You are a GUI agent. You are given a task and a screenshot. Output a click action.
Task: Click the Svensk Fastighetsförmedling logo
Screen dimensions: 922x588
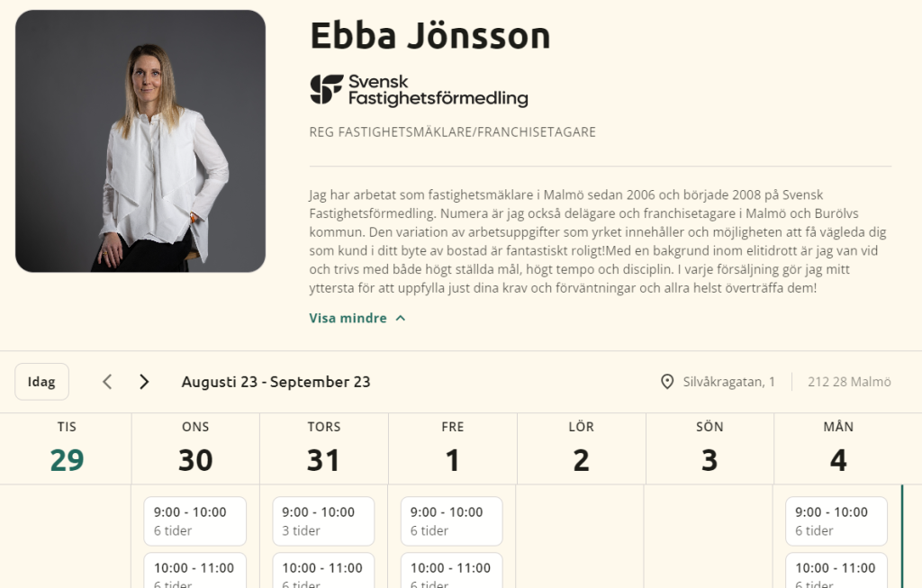419,90
